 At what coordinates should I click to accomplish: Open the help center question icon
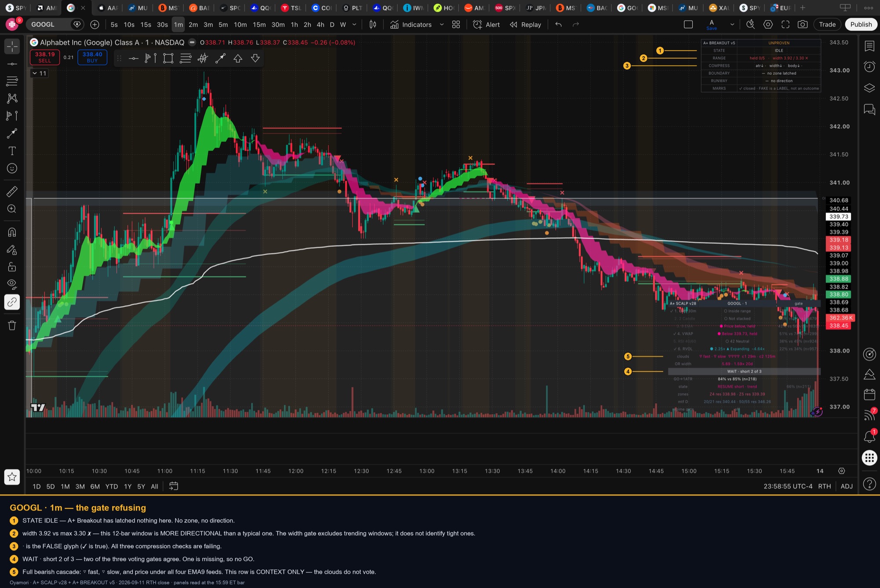(x=869, y=484)
